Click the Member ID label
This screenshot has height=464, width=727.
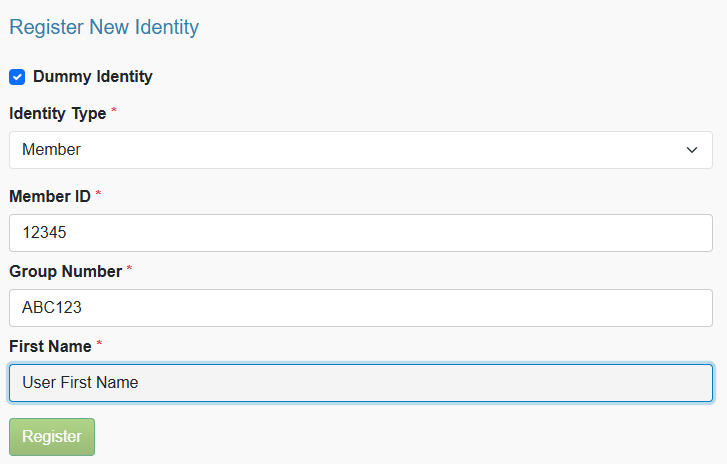(50, 196)
